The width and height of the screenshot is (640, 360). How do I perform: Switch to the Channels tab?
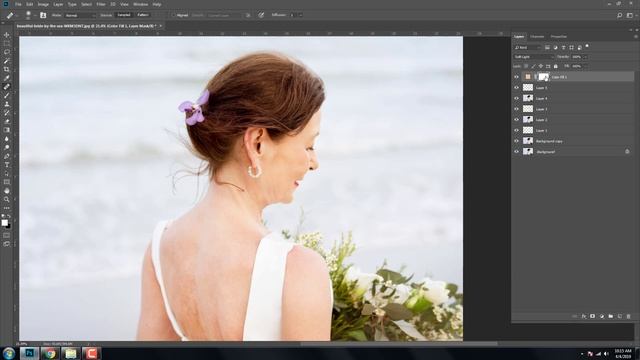click(x=537, y=36)
